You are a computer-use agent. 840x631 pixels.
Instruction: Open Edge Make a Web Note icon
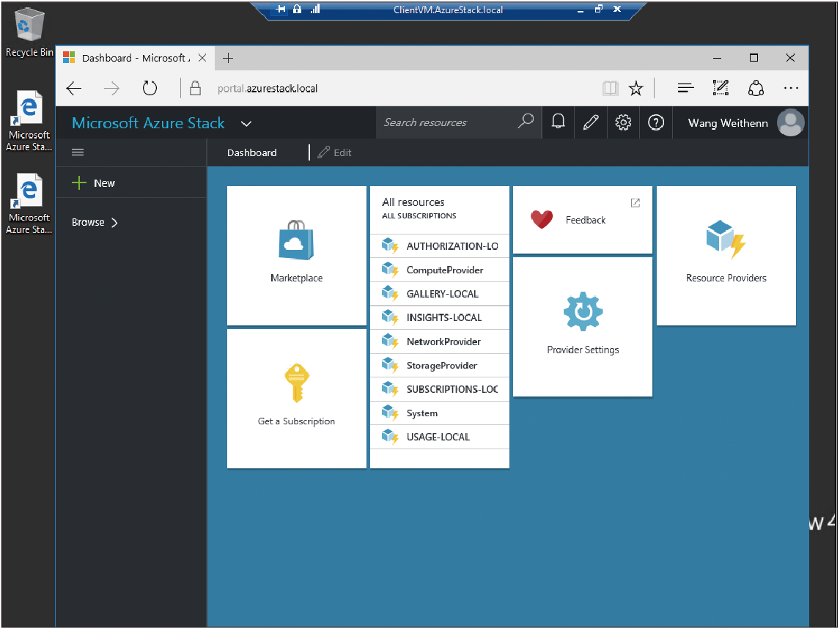coord(721,88)
